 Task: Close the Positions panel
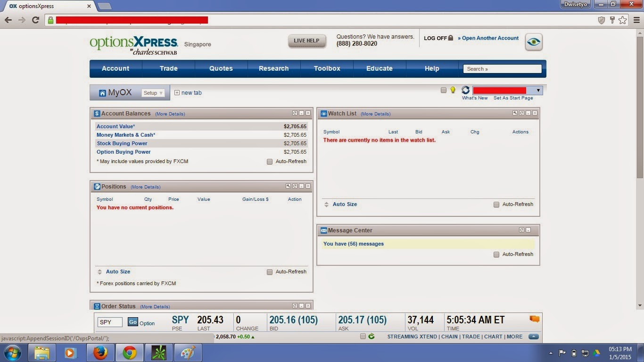(x=308, y=186)
